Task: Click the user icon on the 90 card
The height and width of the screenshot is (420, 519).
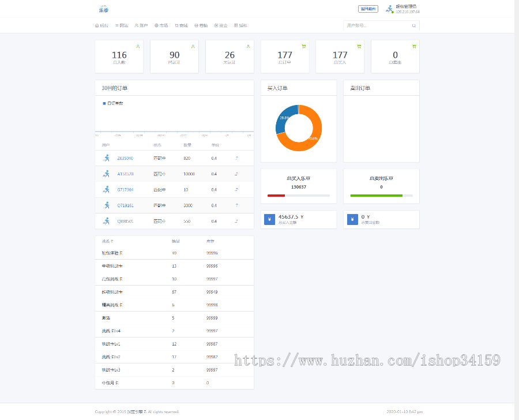Action: pyautogui.click(x=193, y=46)
